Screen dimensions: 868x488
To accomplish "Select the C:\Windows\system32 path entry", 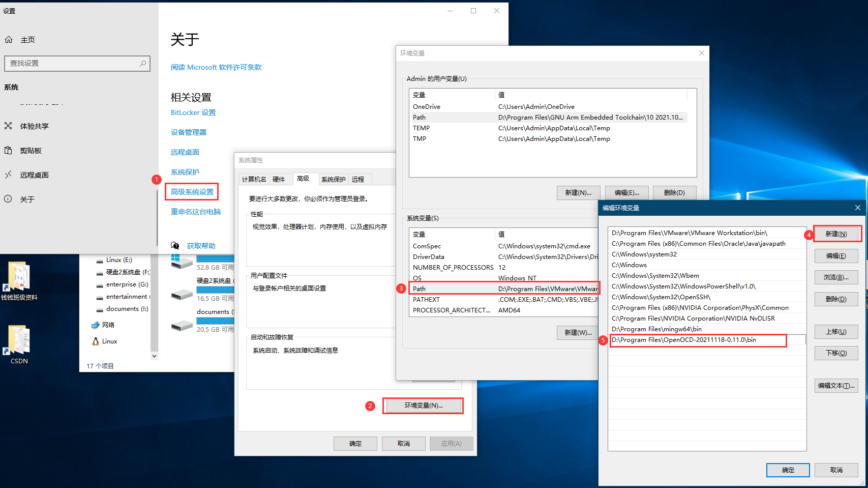I will (x=707, y=254).
